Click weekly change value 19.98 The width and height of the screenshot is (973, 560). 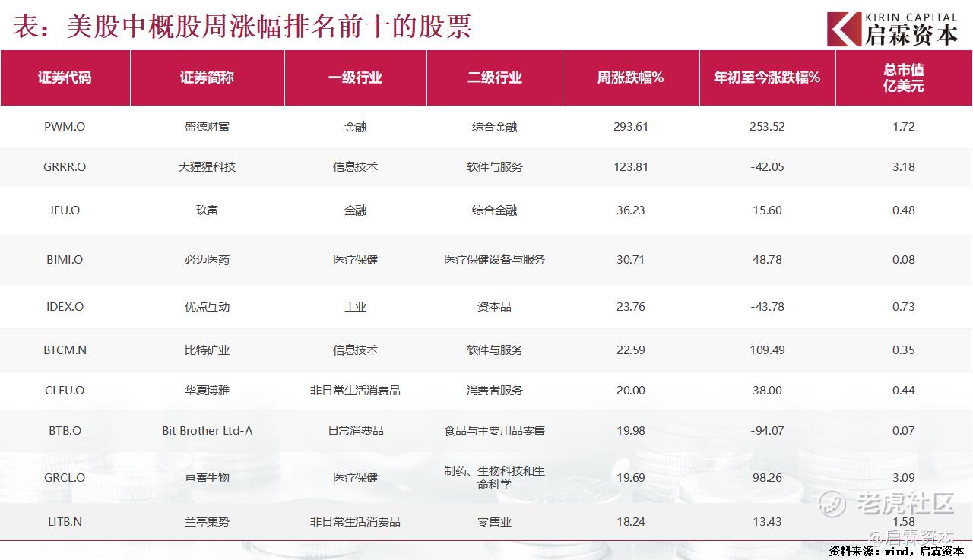(x=631, y=430)
